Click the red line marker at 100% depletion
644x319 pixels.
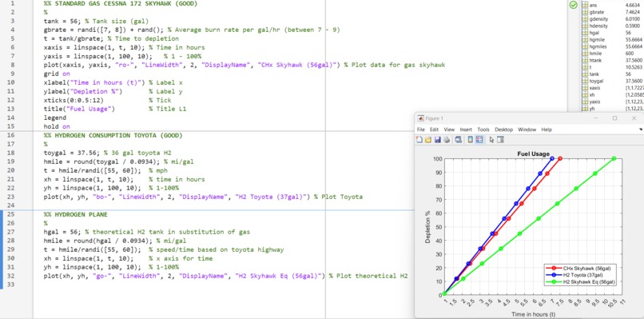point(560,158)
